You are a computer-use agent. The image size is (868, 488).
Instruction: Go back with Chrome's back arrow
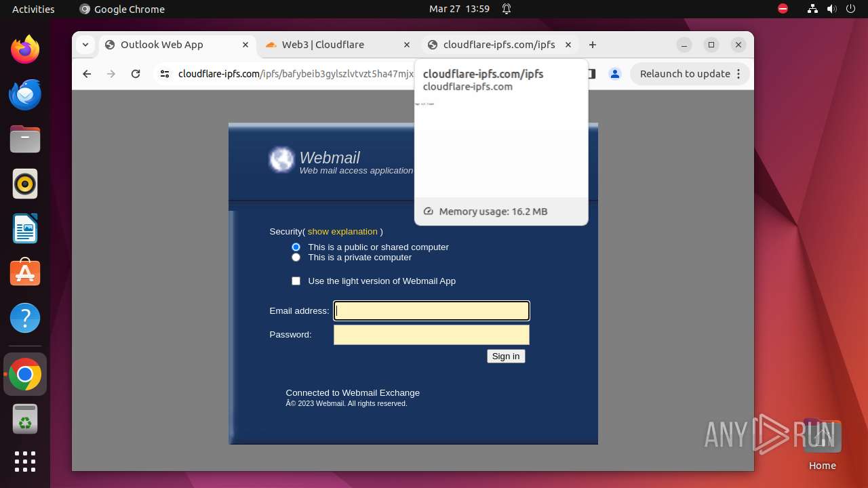pos(87,74)
